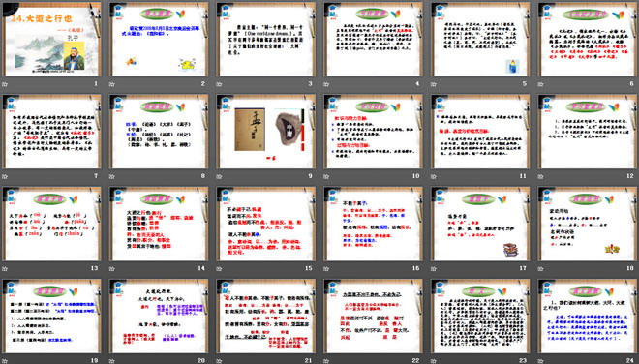Click the animation star icon under slide 2

pyautogui.click(x=112, y=84)
